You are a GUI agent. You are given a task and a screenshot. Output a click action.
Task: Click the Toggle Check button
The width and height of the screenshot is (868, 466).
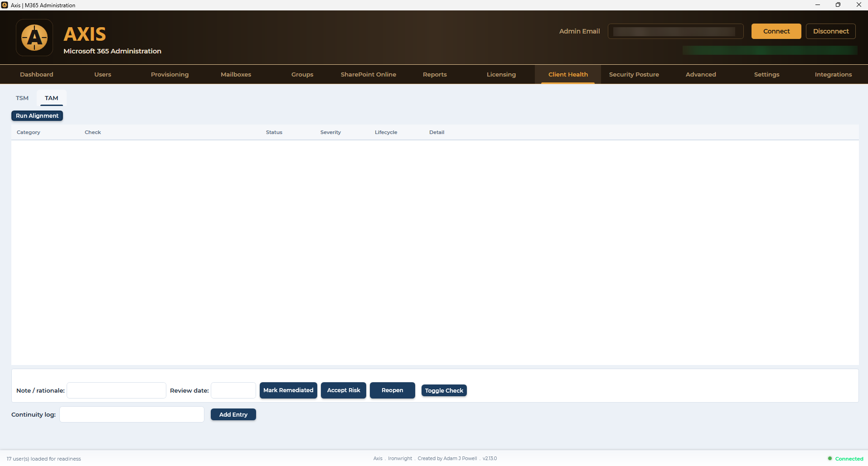444,390
